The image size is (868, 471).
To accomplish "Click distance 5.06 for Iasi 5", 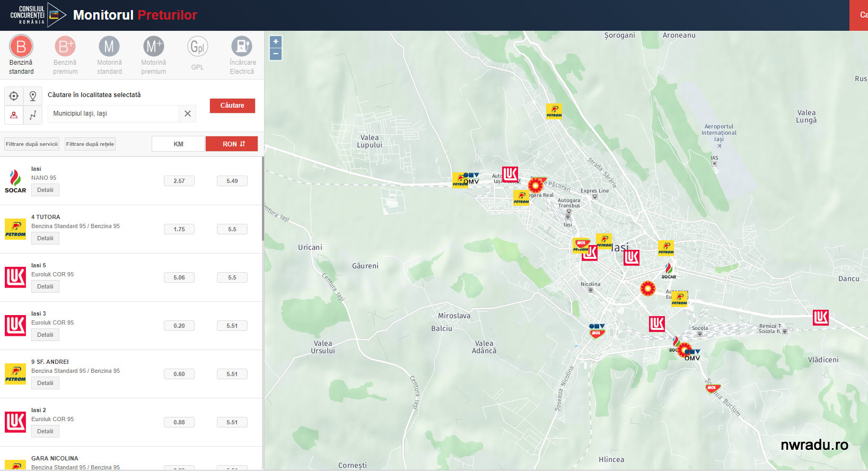I will (179, 277).
